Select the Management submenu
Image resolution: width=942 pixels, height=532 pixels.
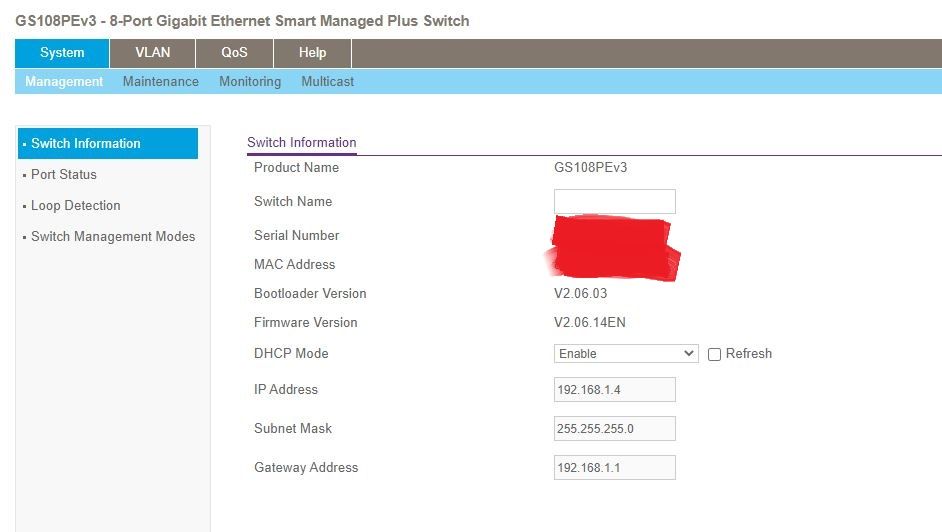pos(64,82)
